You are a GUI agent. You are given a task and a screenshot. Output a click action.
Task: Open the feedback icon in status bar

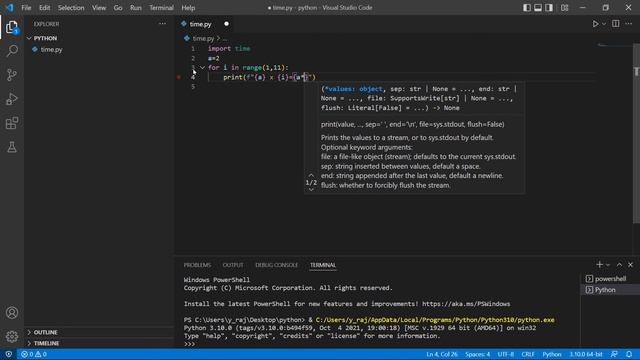click(614, 354)
